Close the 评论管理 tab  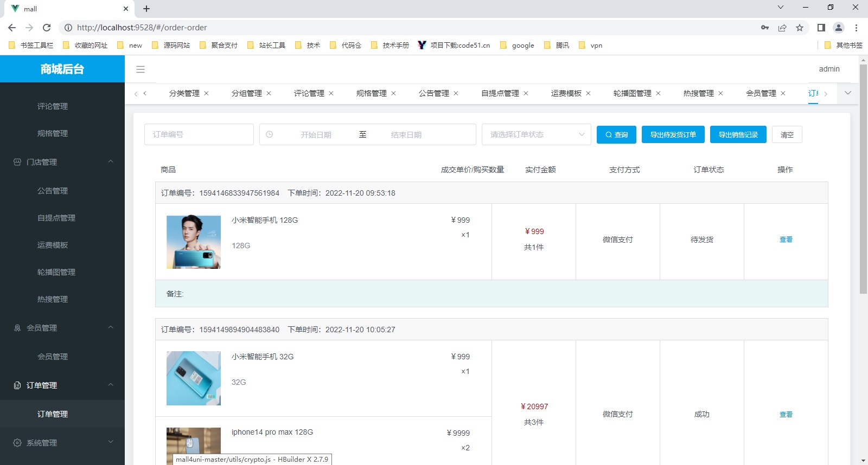[331, 93]
